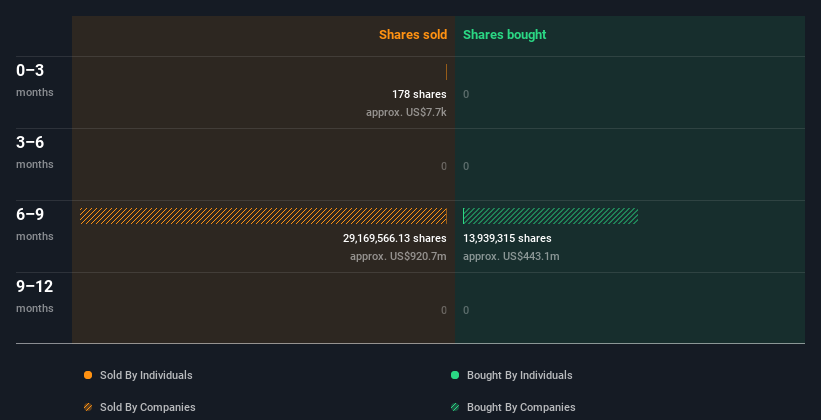Click the approx. US$443.1m label
This screenshot has width=821, height=420.
click(511, 256)
